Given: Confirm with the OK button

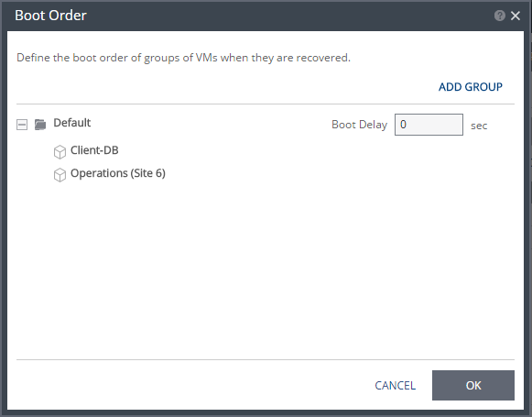Looking at the screenshot, I should coord(473,386).
